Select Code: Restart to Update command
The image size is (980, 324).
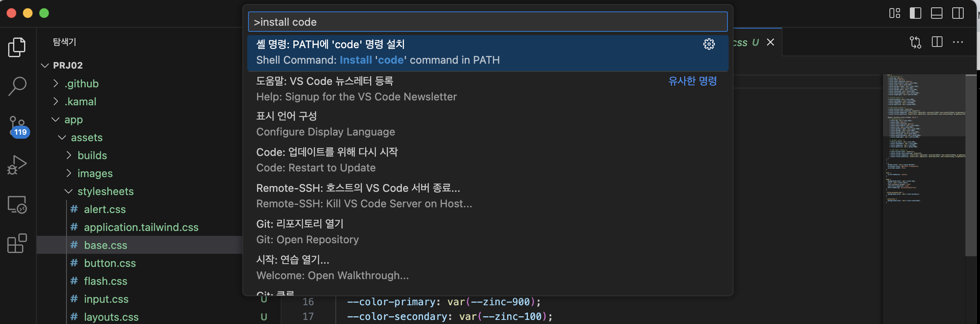coord(488,160)
